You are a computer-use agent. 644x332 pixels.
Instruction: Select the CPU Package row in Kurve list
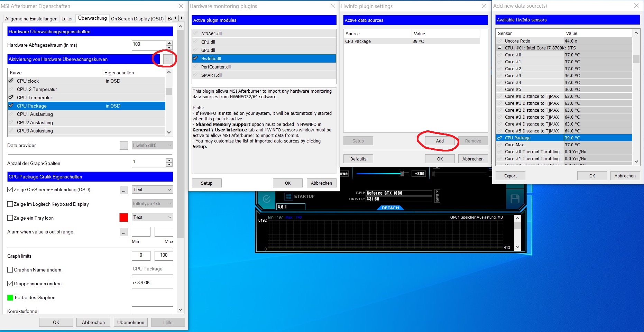[x=86, y=106]
